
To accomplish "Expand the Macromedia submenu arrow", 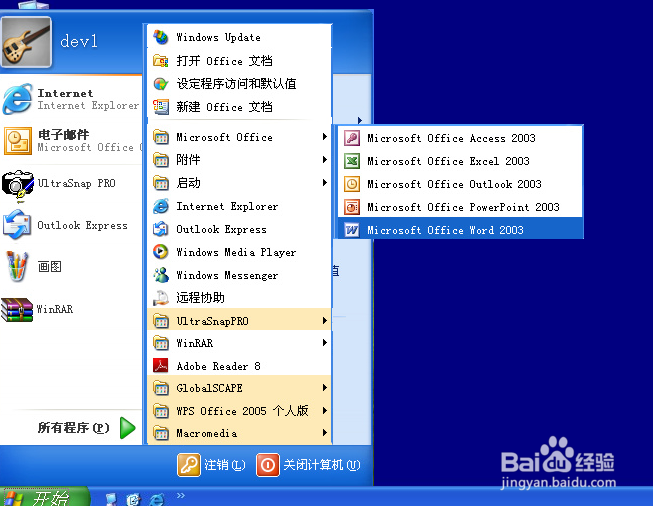I will [324, 433].
